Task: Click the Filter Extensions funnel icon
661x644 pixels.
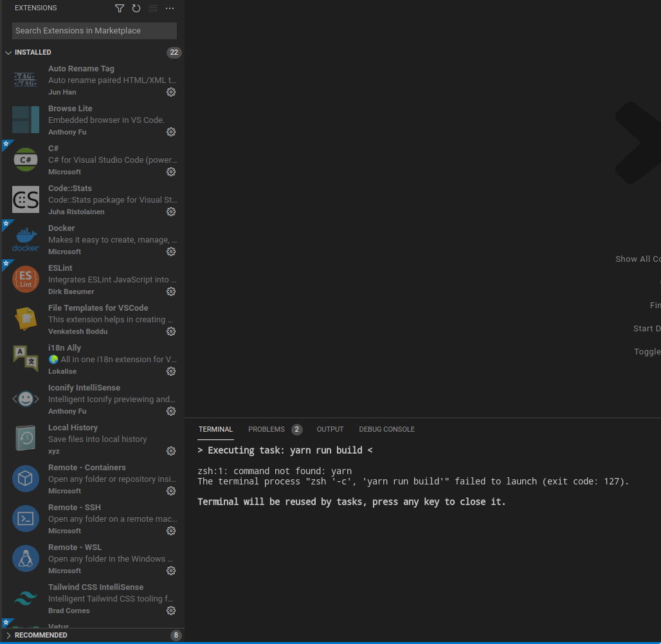Action: pyautogui.click(x=120, y=8)
